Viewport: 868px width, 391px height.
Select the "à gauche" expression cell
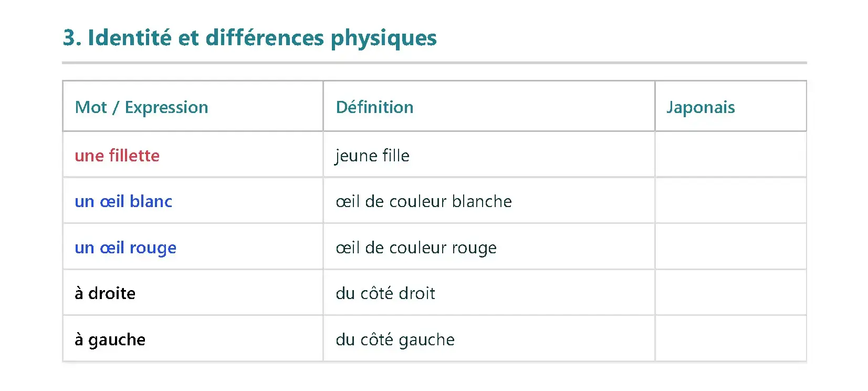(110, 339)
